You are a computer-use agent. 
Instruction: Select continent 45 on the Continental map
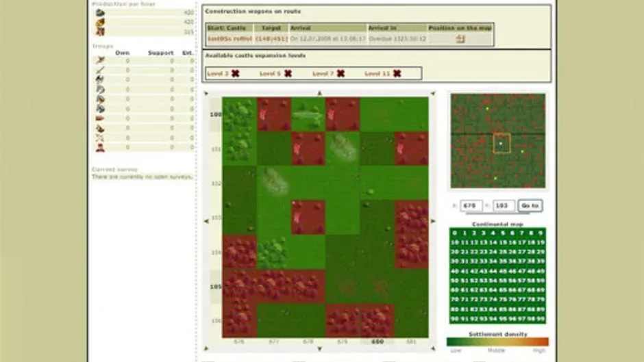(503, 271)
